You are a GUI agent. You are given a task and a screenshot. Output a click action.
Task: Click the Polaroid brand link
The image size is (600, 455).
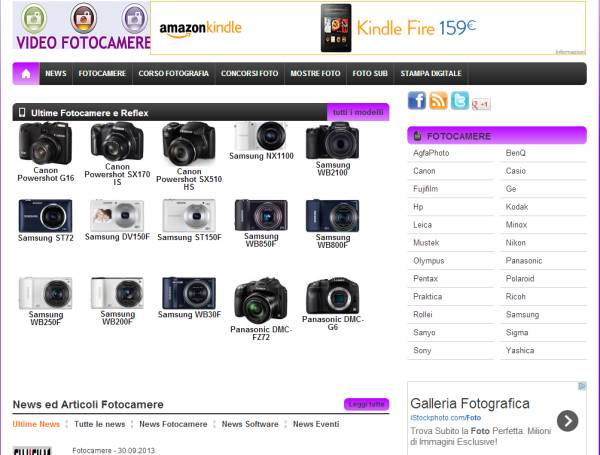pos(520,279)
